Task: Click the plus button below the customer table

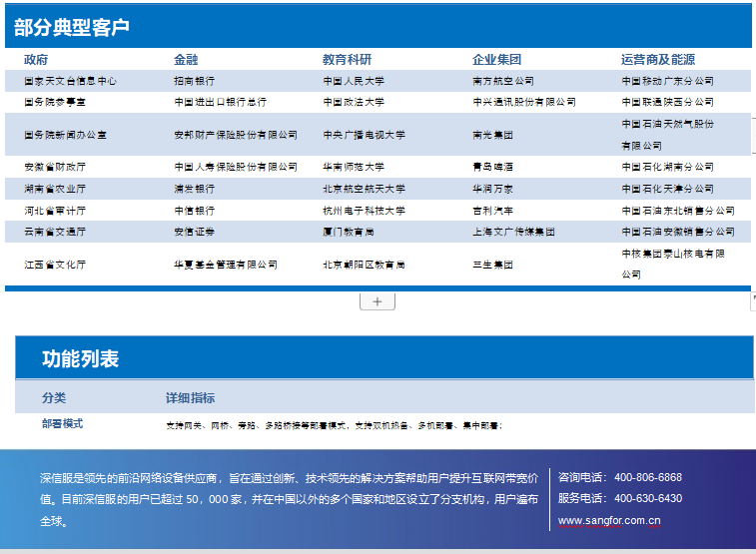Action: [378, 302]
